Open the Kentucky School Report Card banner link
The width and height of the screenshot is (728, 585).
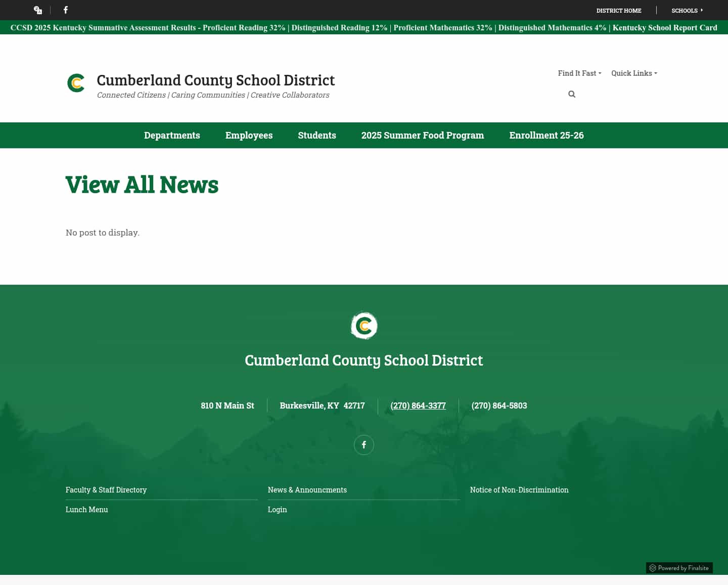pos(665,28)
